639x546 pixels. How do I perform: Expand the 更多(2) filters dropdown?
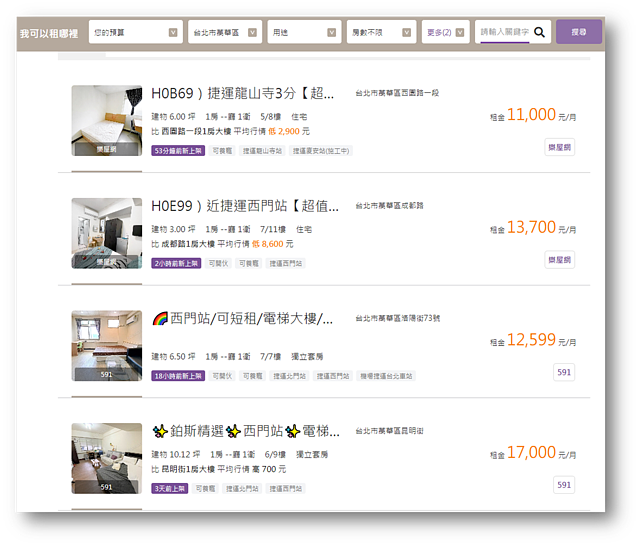pyautogui.click(x=445, y=32)
